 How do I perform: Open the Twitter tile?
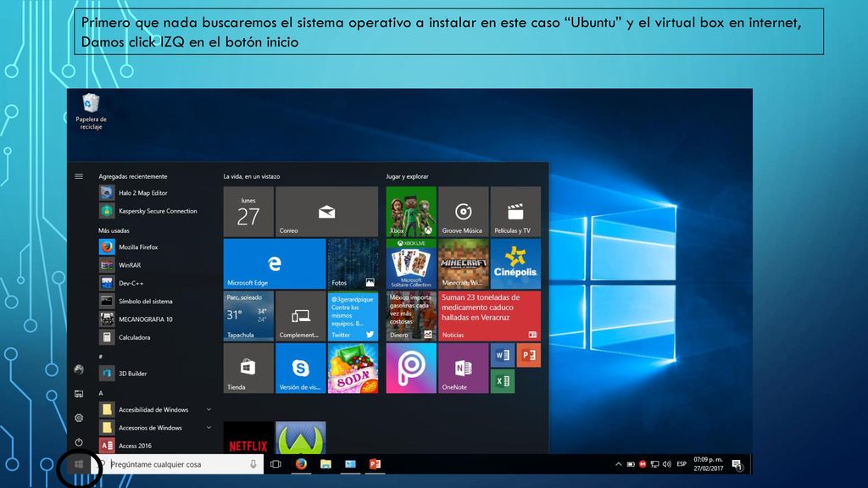(x=353, y=316)
